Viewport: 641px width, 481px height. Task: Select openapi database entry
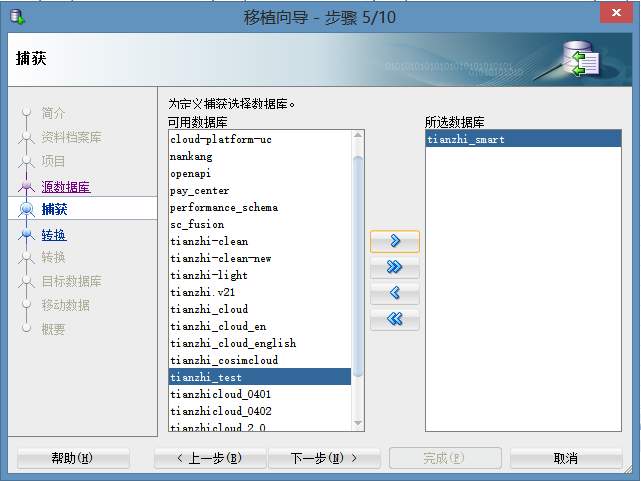point(260,174)
